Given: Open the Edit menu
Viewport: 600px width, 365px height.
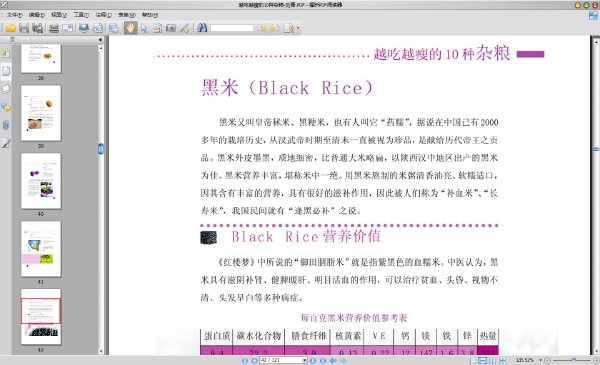Looking at the screenshot, I should tap(37, 15).
